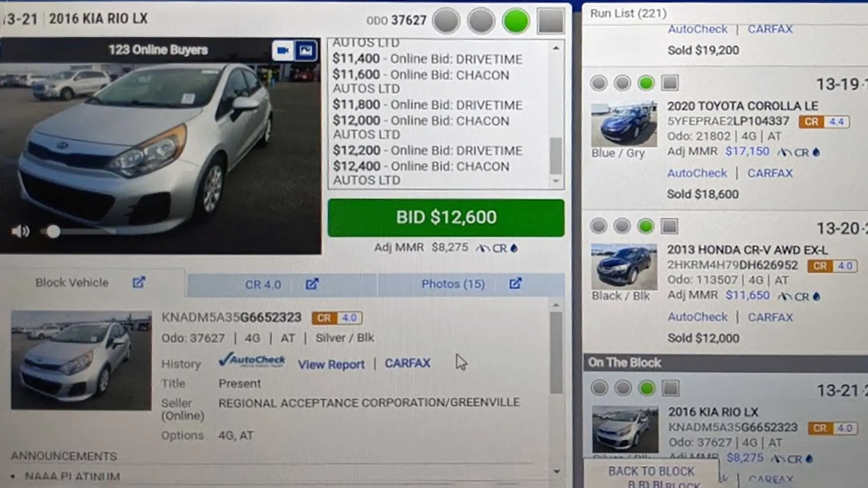Toggle square checkbox for Honda CR-V listing
The image size is (868, 488).
pyautogui.click(x=670, y=226)
